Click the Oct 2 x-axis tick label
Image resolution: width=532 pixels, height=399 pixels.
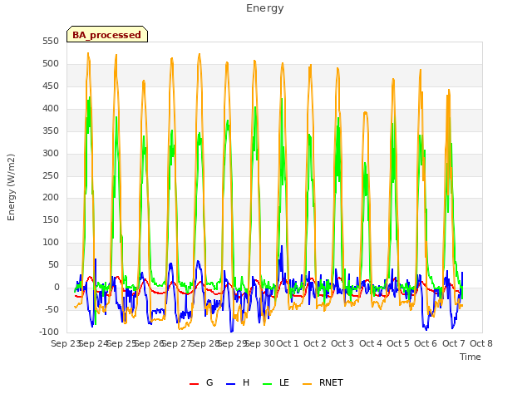point(315,343)
